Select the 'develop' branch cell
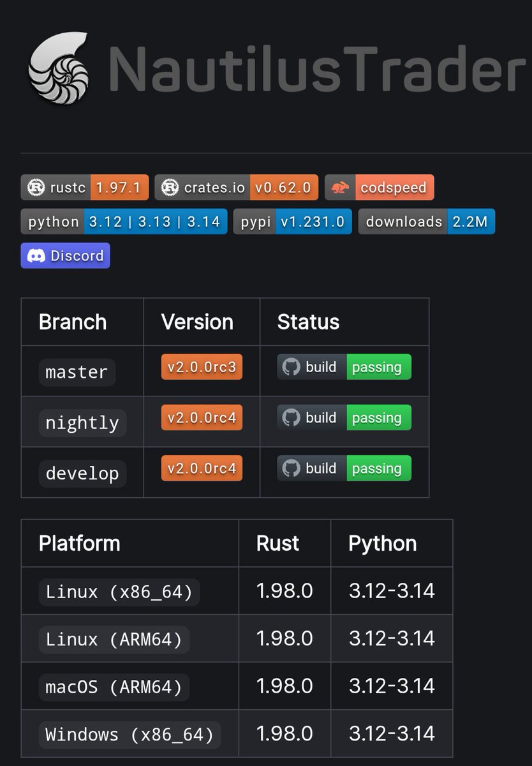The image size is (532, 766). pos(82,473)
